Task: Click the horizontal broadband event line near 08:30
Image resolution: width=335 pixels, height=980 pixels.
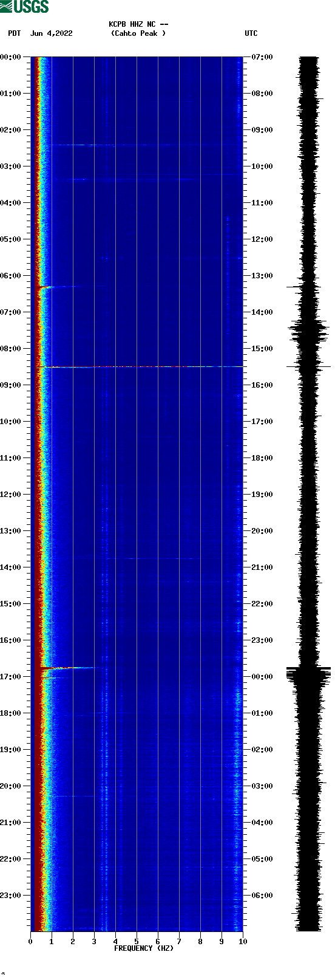Action: (x=140, y=367)
